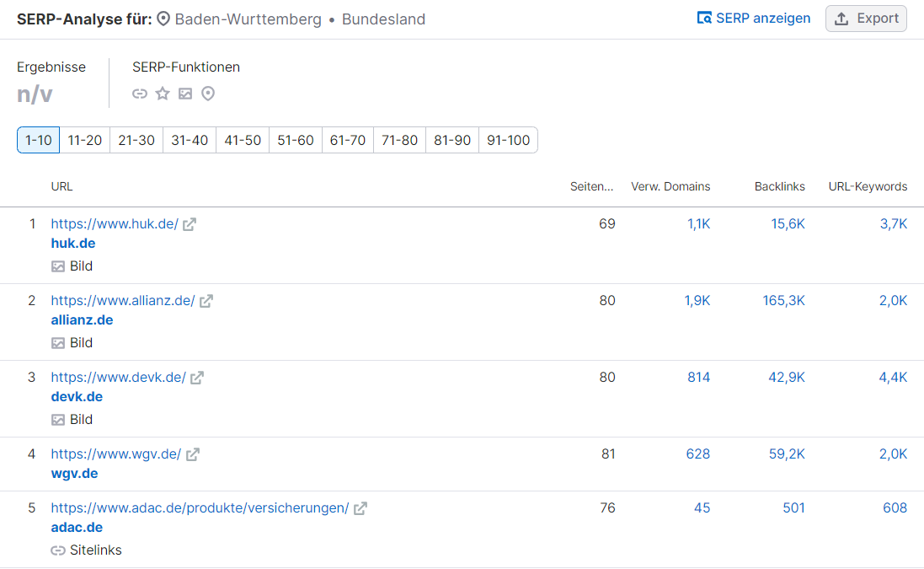Select the 41-50 results range
Screen dimensions: 924x569
click(x=242, y=140)
